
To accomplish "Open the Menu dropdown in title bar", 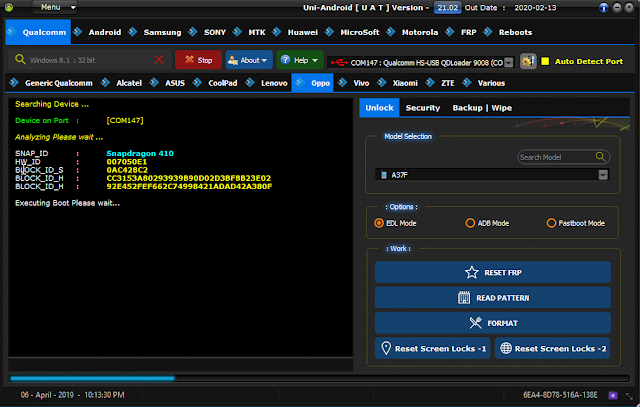I will [x=55, y=7].
